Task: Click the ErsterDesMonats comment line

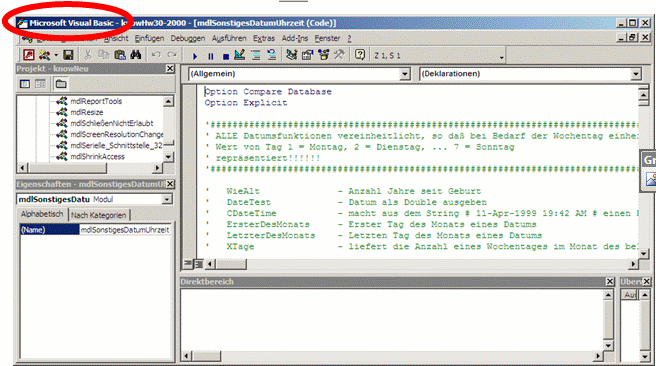Action: [x=371, y=224]
